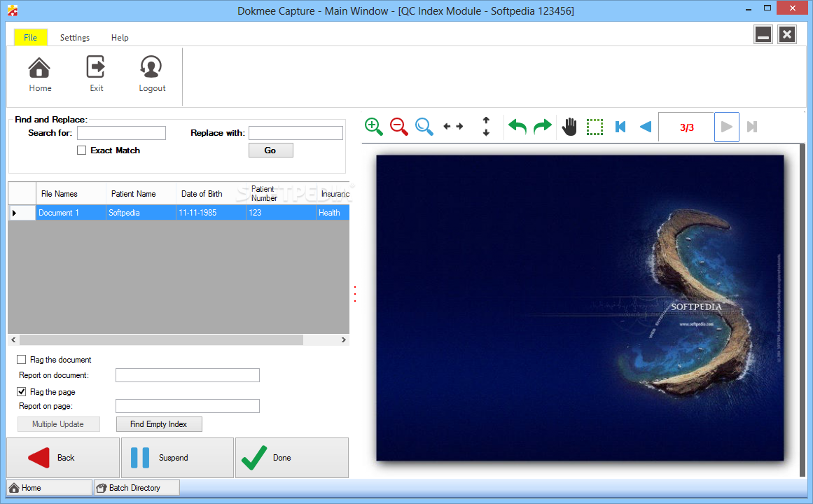Select the 123 patient number cell
The height and width of the screenshot is (504, 813).
[x=281, y=213]
